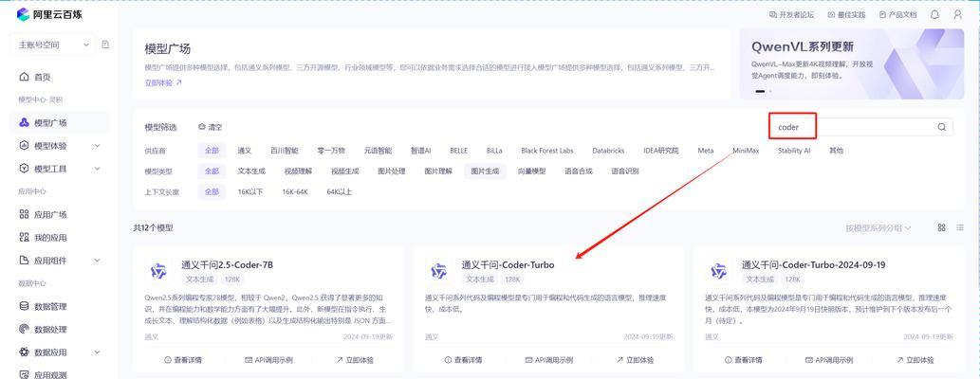Click the 阿里云百炼 logo
This screenshot has width=980, height=379.
tap(49, 13)
